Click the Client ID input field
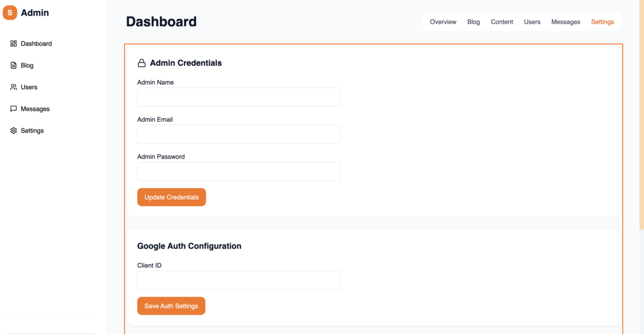The height and width of the screenshot is (334, 644). coord(238,280)
